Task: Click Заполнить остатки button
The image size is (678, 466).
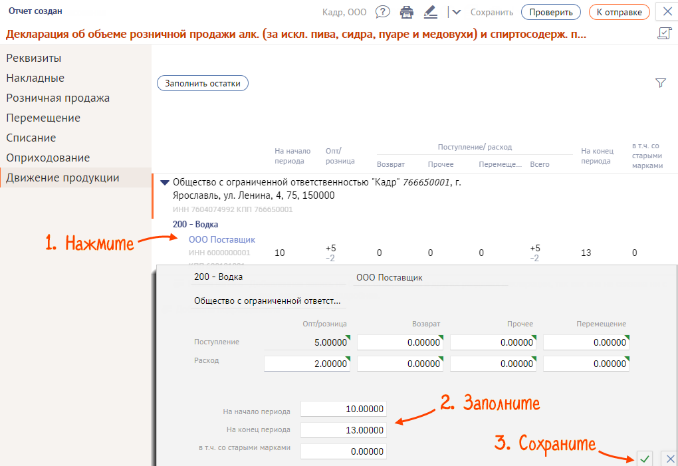Action: (203, 83)
